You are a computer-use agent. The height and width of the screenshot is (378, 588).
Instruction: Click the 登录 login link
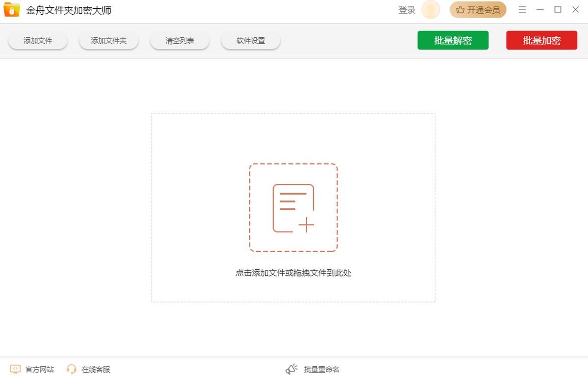pyautogui.click(x=407, y=10)
